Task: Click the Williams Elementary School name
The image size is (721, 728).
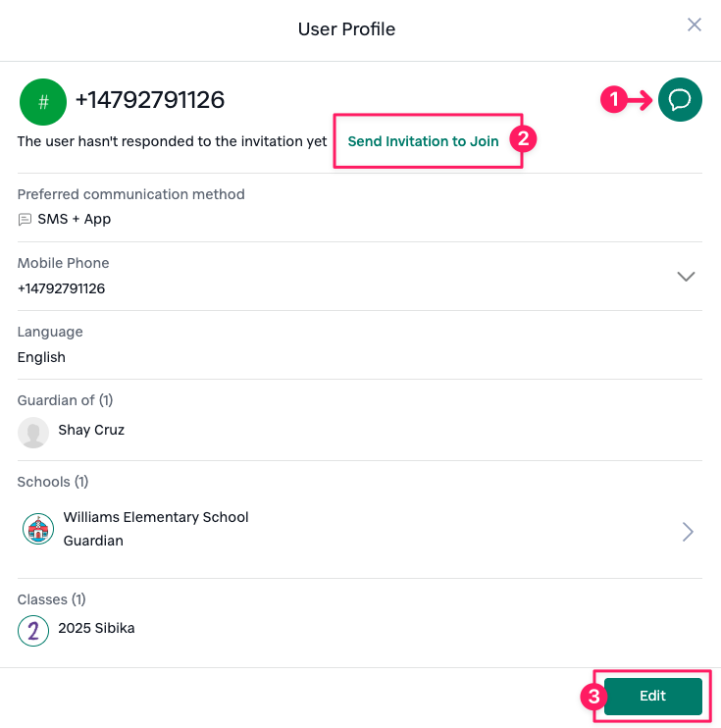Action: (x=156, y=517)
